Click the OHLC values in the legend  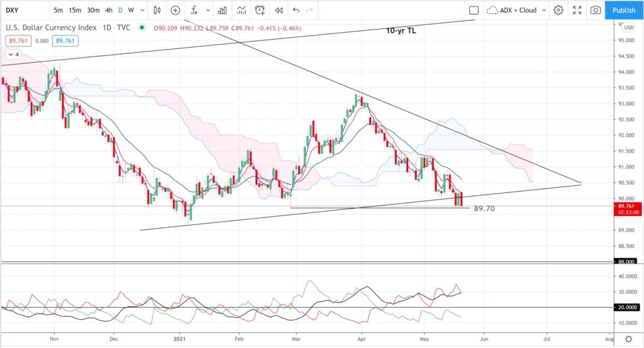pos(228,28)
